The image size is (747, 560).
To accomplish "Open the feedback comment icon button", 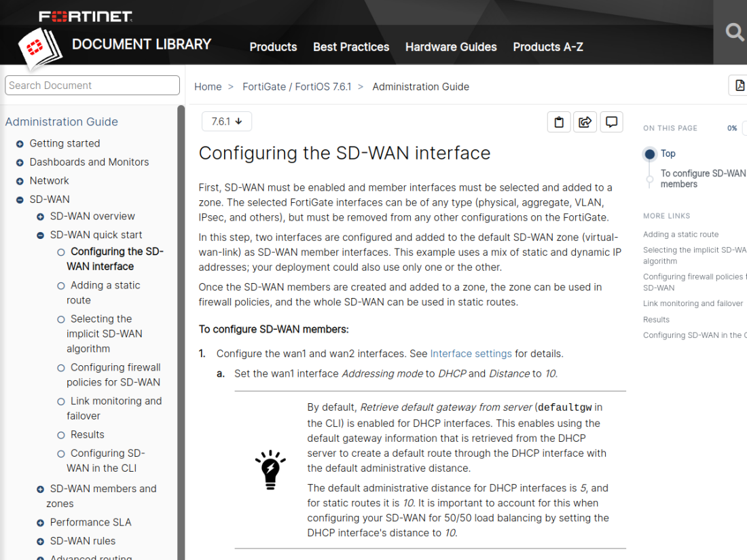I will tap(611, 122).
